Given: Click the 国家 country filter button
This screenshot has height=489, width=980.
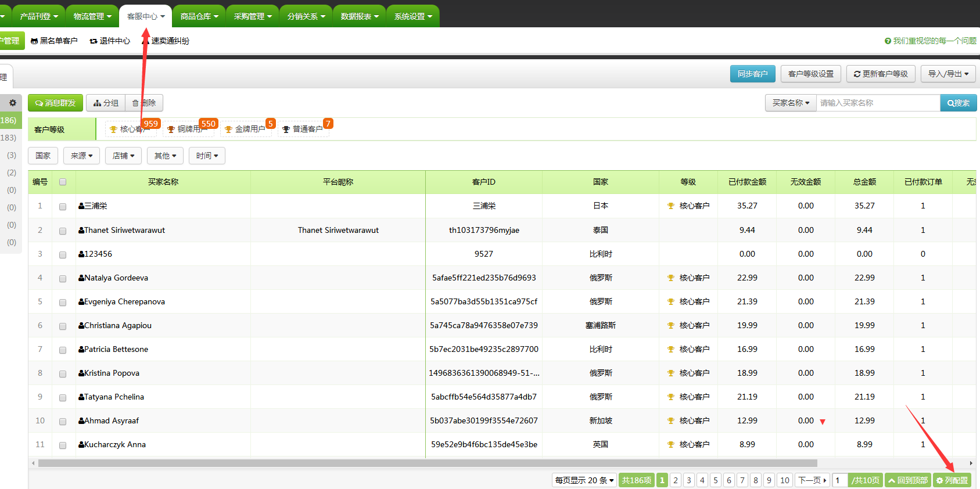Looking at the screenshot, I should click(43, 156).
